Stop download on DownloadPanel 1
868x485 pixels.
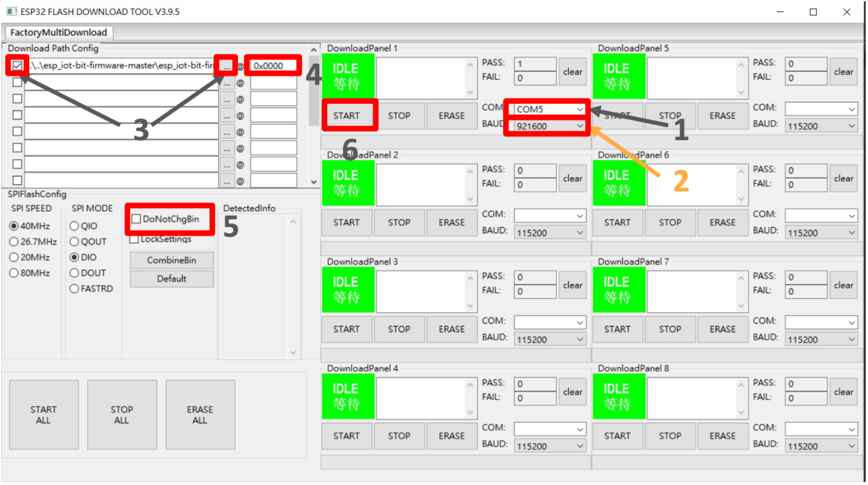pyautogui.click(x=399, y=115)
